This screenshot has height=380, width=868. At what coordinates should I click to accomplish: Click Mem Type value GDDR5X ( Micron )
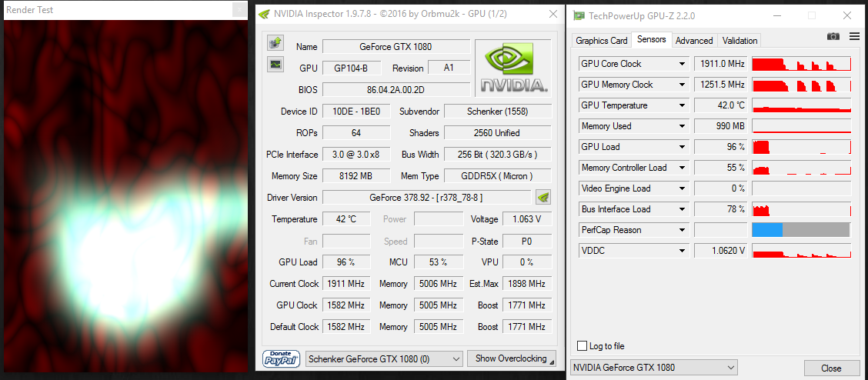coord(498,176)
